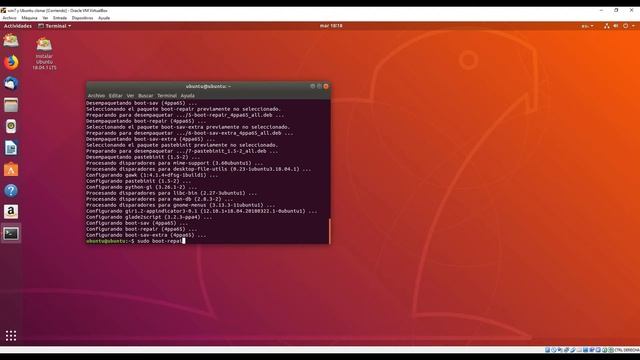640x360 pixels.
Task: Open the Terminal app menu dropdown in top panel
Action: point(55,26)
